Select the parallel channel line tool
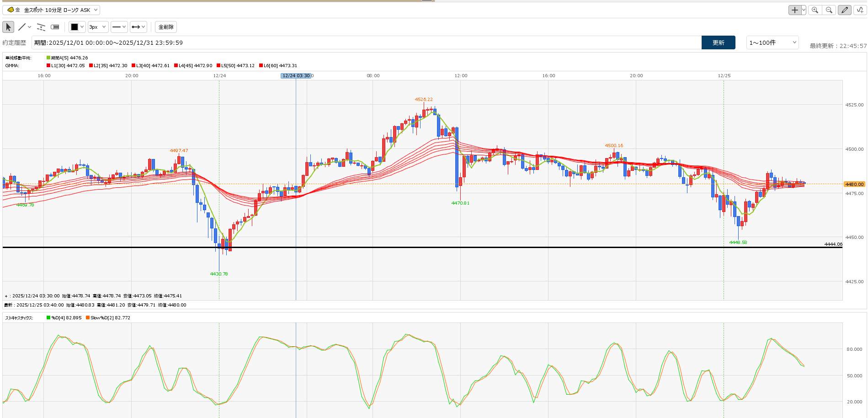The image size is (868, 418). tap(41, 27)
